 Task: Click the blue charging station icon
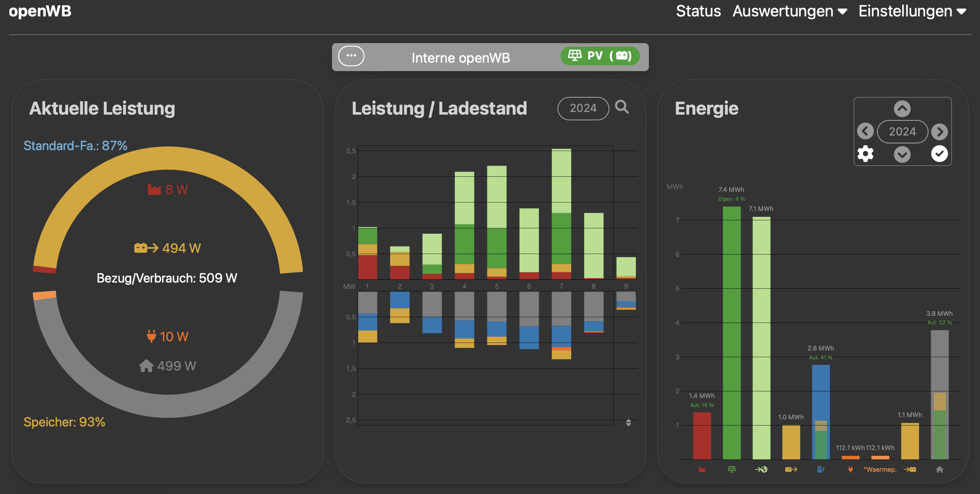point(821,469)
